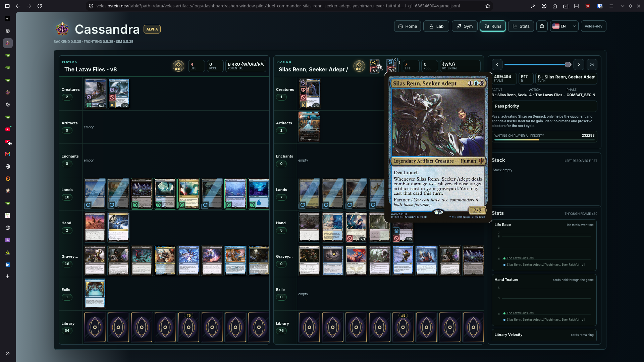Reload the page with the refresh icon
Viewport: 644px width, 362px height.
point(40,6)
